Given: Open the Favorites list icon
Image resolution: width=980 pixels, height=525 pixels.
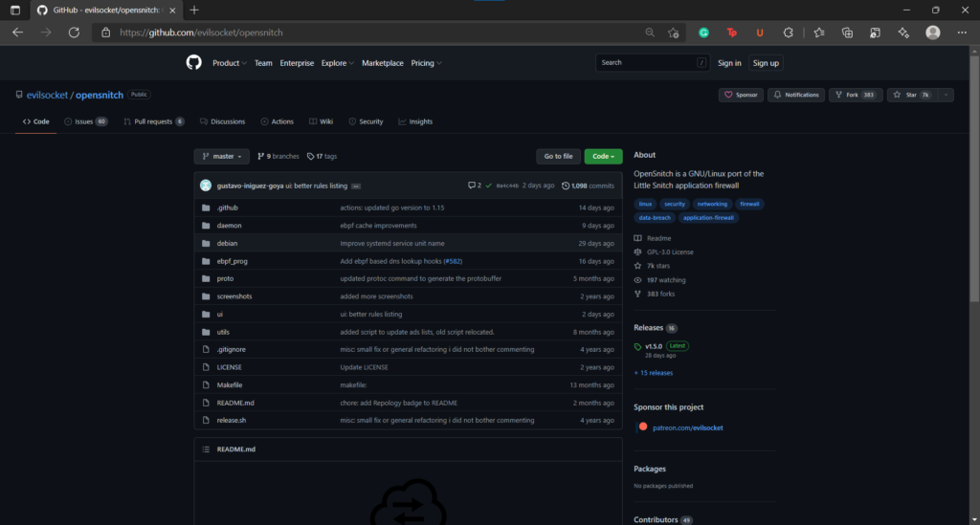Looking at the screenshot, I should (x=819, y=33).
